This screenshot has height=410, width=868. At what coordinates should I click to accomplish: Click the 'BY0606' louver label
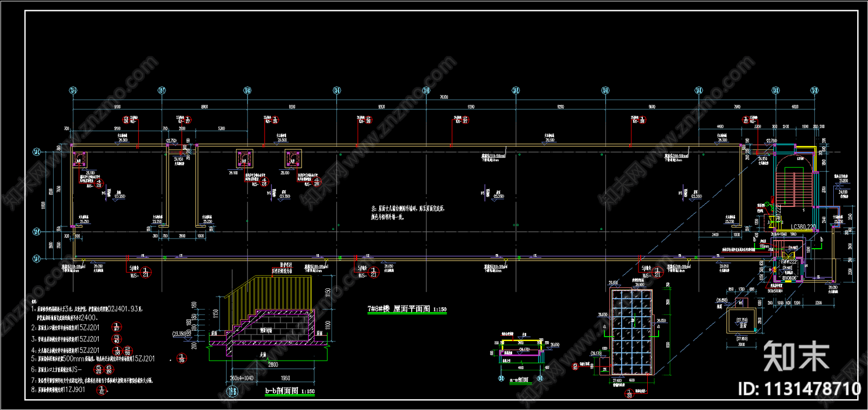coord(789,278)
